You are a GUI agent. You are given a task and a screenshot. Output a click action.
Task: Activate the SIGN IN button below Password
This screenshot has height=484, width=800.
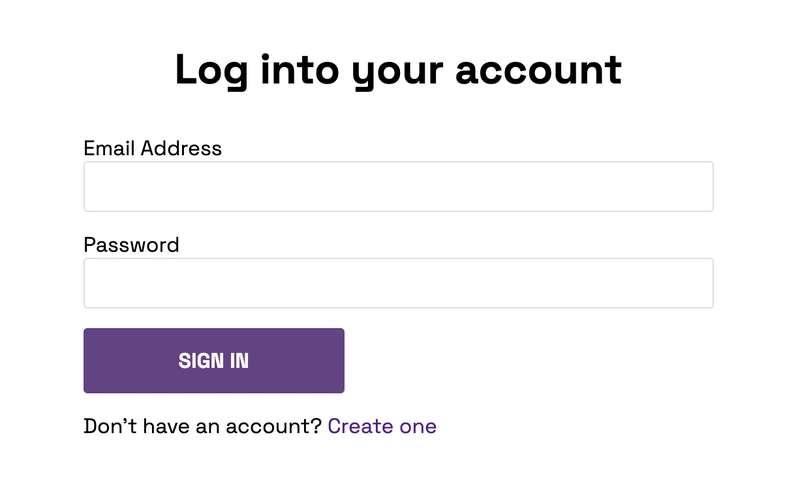(214, 361)
